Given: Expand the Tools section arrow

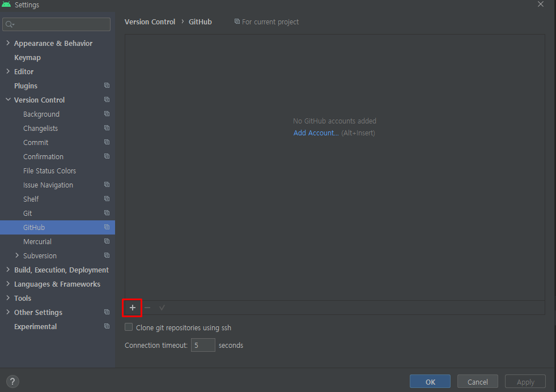Looking at the screenshot, I should (8, 298).
